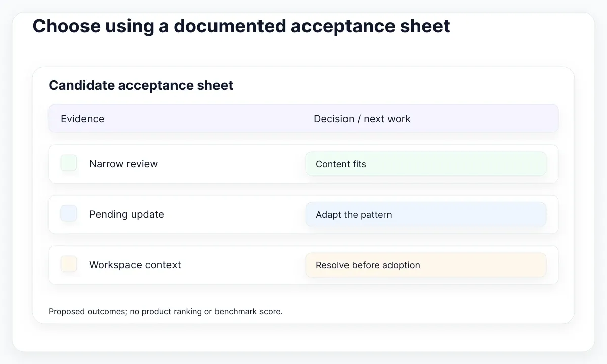This screenshot has height=364, width=607.
Task: Click the blue swatch beside Pending update
Action: [x=69, y=214]
